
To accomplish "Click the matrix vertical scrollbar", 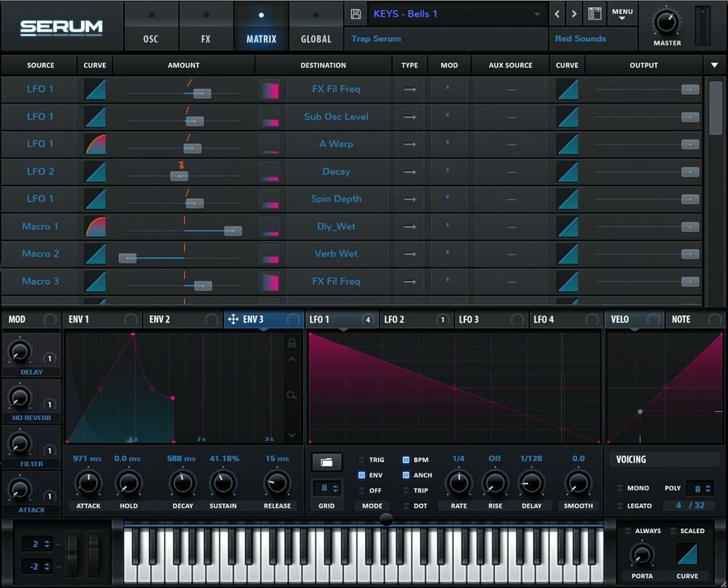I will [x=715, y=108].
